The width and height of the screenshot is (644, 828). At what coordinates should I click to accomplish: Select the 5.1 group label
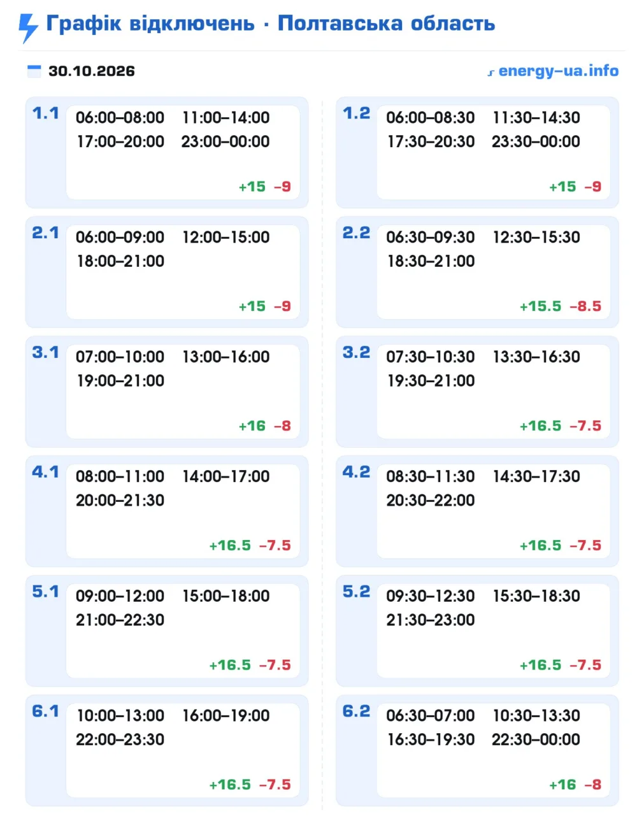point(45,592)
